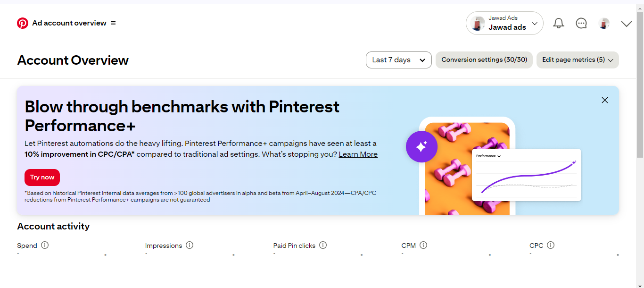Click the Conversion settings (30/30) button
This screenshot has width=644, height=288.
(x=484, y=60)
